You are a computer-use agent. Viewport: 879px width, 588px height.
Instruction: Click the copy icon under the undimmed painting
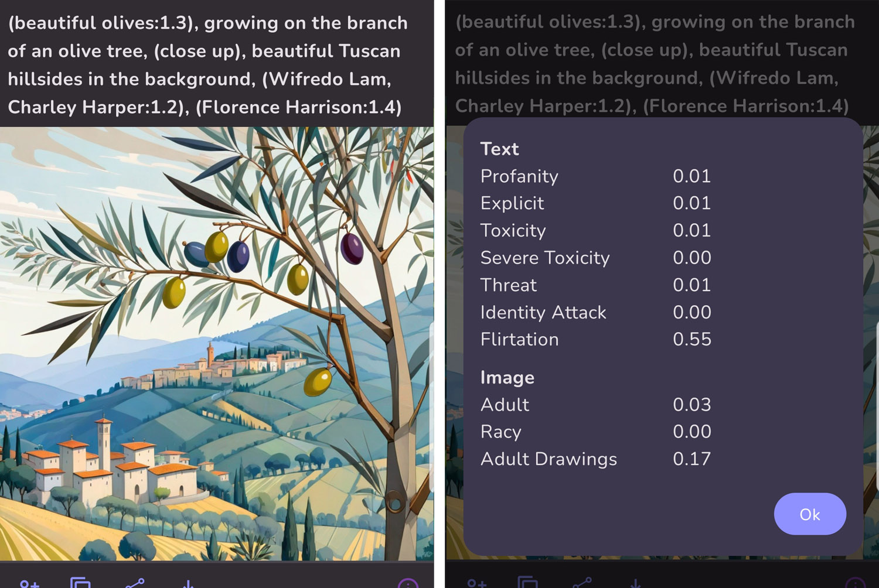tap(80, 583)
